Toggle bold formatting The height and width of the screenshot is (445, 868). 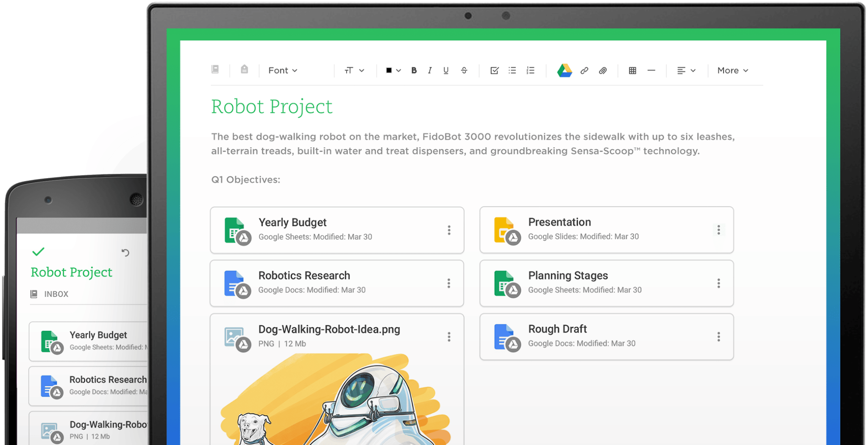pos(414,70)
